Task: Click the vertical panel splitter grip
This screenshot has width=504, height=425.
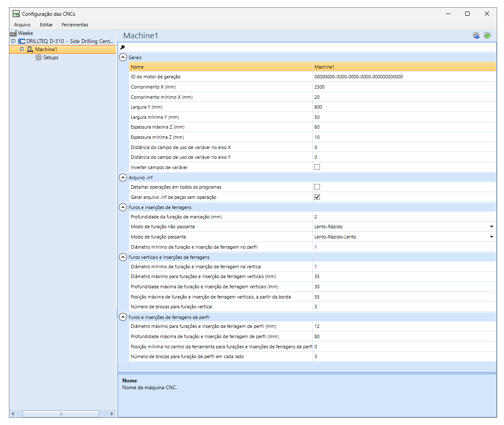Action: pos(117,314)
